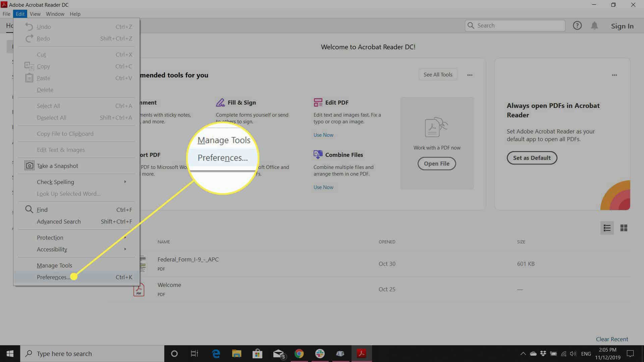This screenshot has height=362, width=644.
Task: Click the See All Tools button
Action: pos(438,74)
